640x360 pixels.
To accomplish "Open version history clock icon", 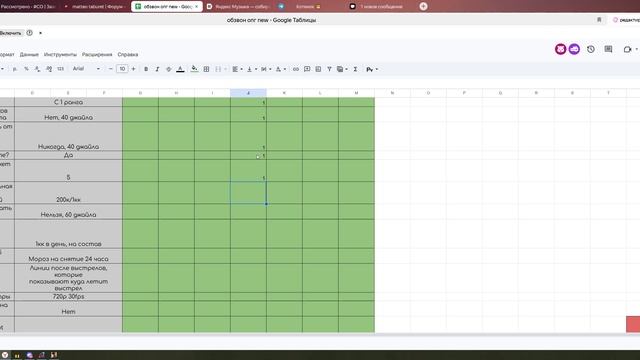I will click(x=591, y=49).
